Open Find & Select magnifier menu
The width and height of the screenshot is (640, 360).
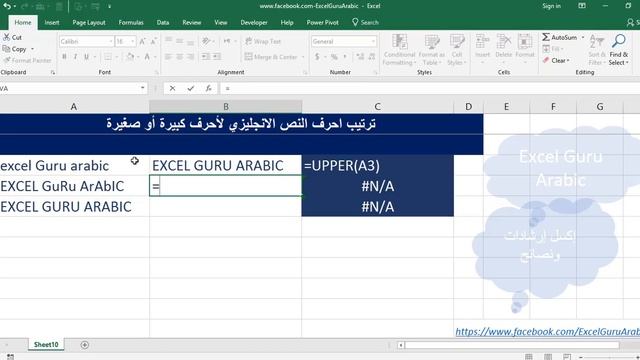[x=619, y=50]
